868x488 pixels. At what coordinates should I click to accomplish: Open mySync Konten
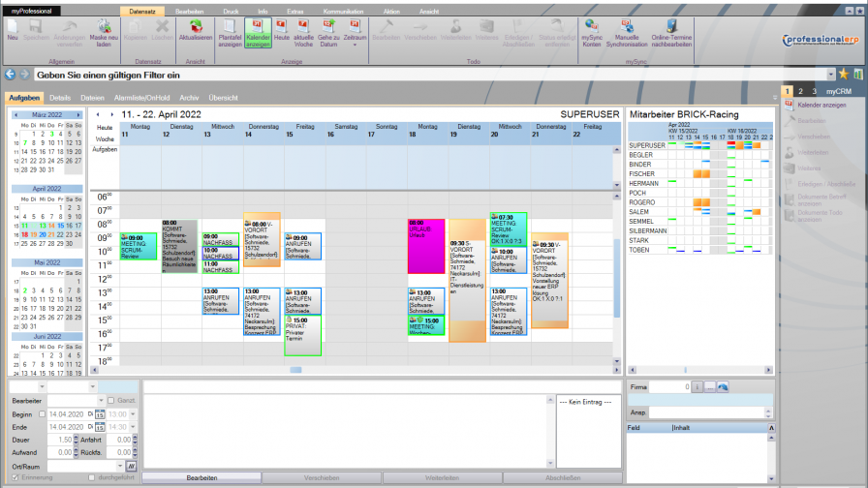(x=591, y=31)
